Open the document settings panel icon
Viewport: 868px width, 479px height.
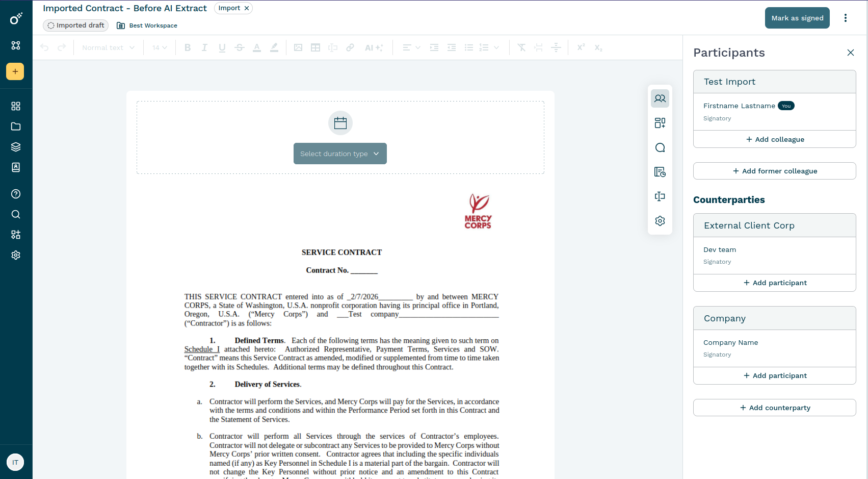pos(660,221)
